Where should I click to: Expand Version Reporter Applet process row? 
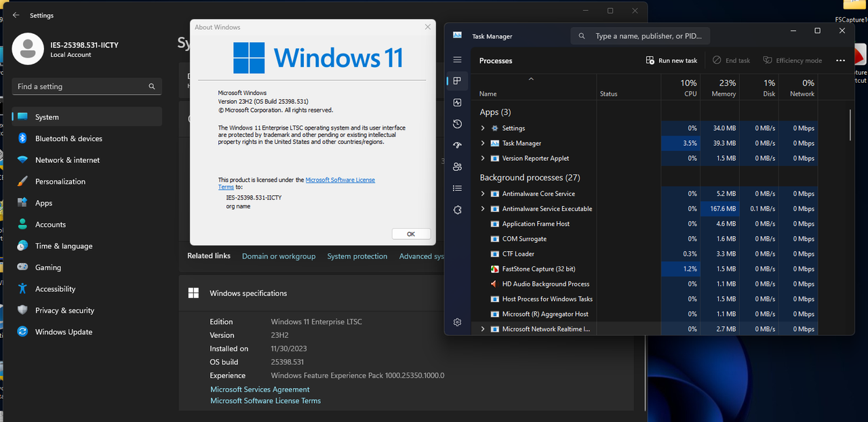coord(483,158)
